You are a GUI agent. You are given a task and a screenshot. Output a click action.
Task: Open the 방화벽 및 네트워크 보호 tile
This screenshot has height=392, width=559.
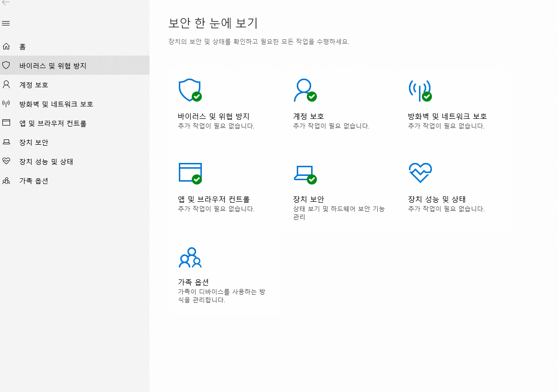447,116
